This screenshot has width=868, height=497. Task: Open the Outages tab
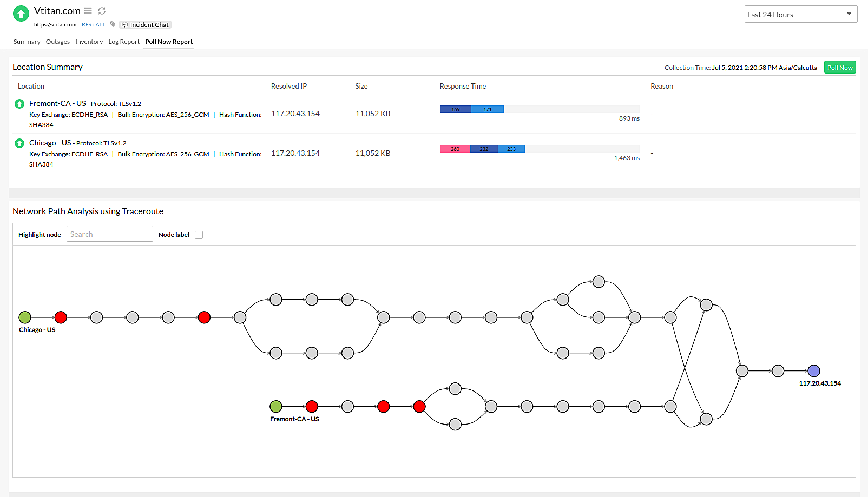coord(58,42)
